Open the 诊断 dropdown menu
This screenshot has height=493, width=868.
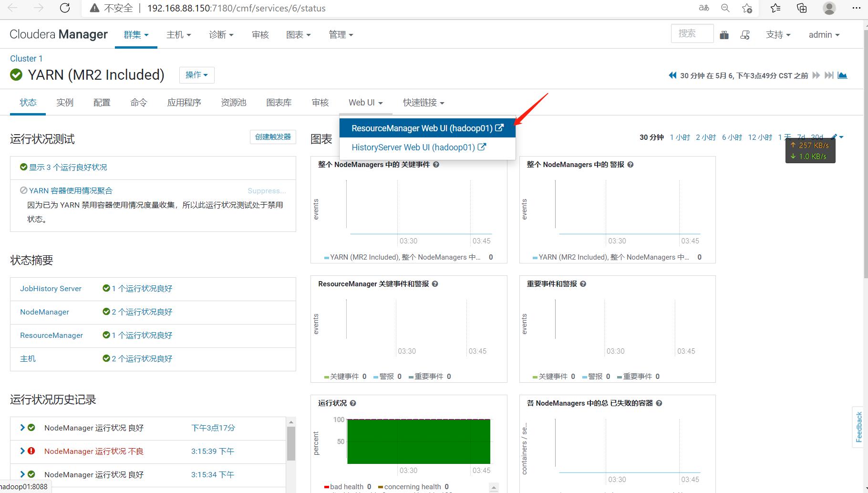221,35
